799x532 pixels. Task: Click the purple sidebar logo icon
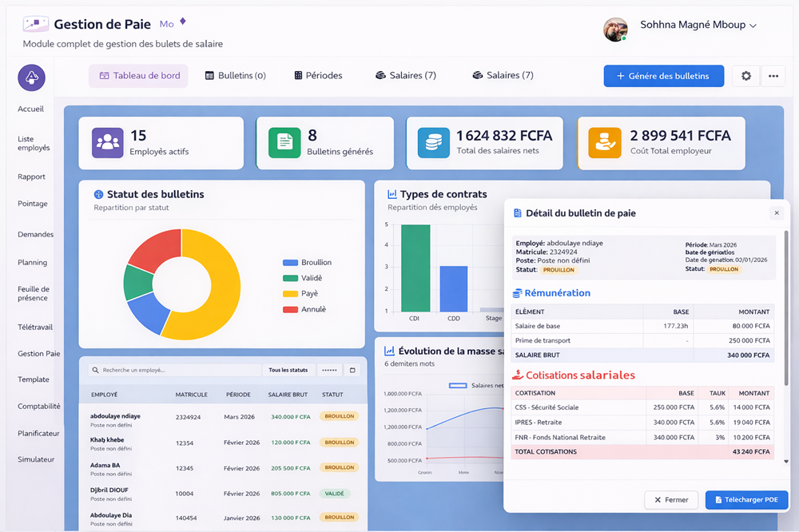coord(31,77)
